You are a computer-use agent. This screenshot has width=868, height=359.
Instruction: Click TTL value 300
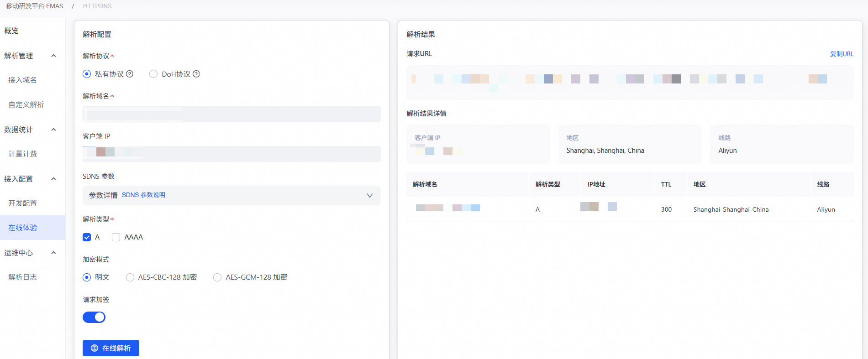666,209
